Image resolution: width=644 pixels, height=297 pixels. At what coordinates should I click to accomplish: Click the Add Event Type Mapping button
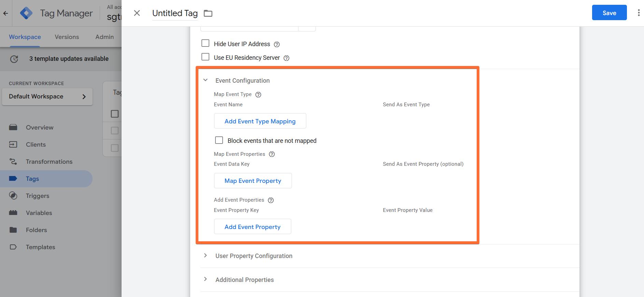click(260, 121)
